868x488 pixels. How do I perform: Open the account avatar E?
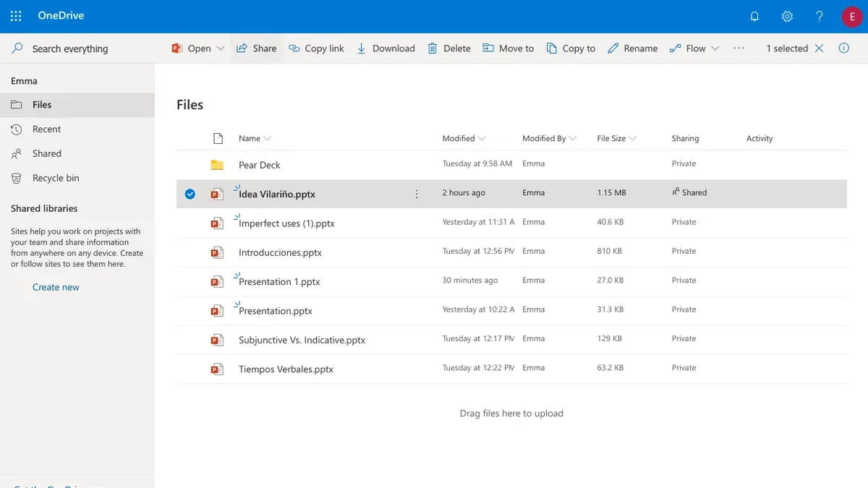click(852, 17)
